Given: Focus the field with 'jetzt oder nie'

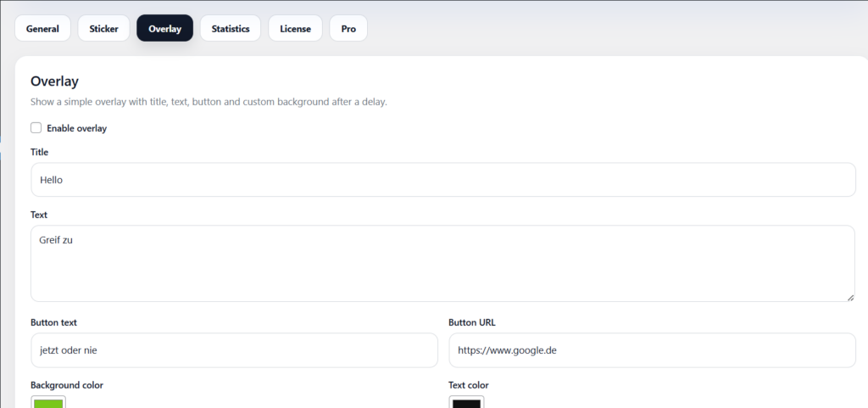Looking at the screenshot, I should (234, 350).
